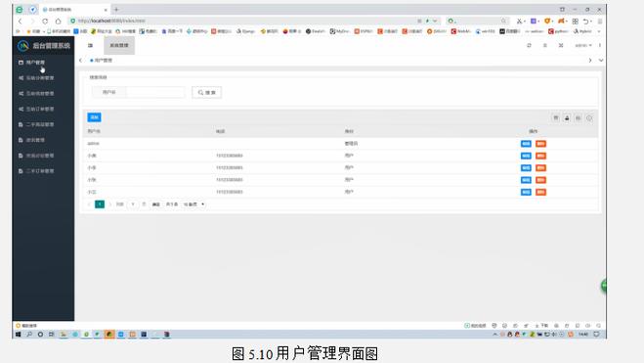This screenshot has height=363, width=644.
Task: Select the 用户管理 page tab
Action: tap(101, 61)
